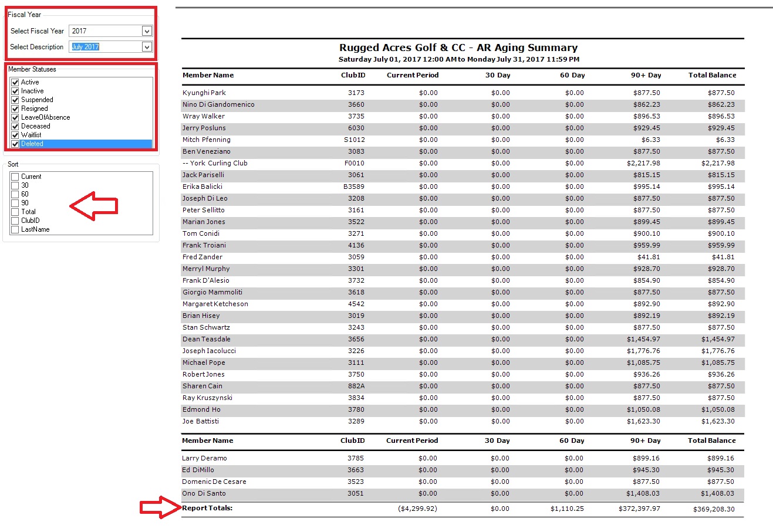Toggle the LeaveOfAbsence checkbox
The width and height of the screenshot is (773, 532).
coord(15,118)
